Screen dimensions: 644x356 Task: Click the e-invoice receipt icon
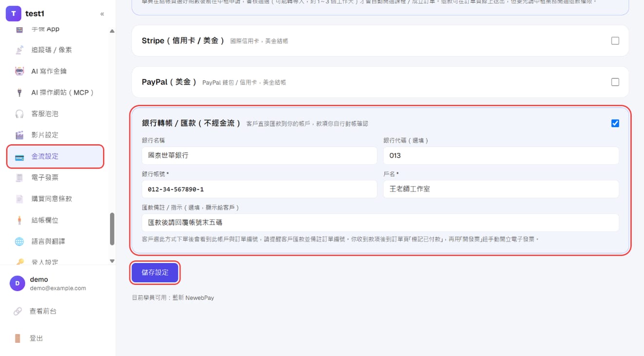tap(19, 178)
